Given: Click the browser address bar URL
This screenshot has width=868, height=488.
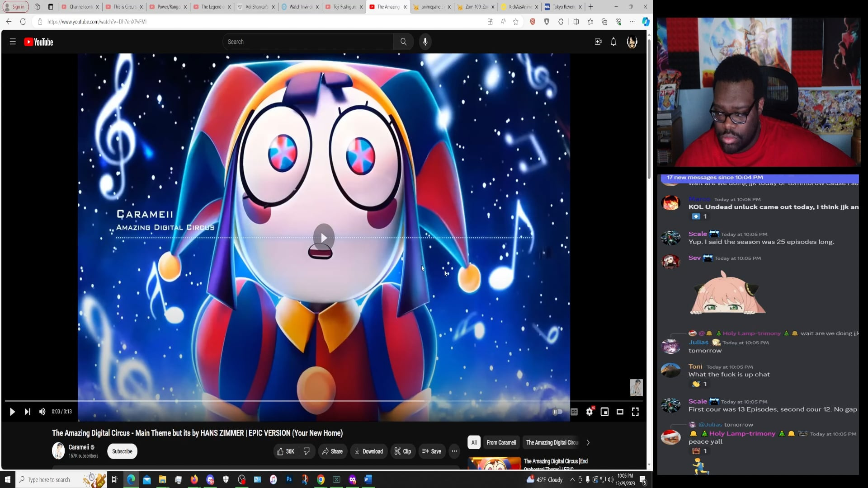Looking at the screenshot, I should (x=97, y=22).
